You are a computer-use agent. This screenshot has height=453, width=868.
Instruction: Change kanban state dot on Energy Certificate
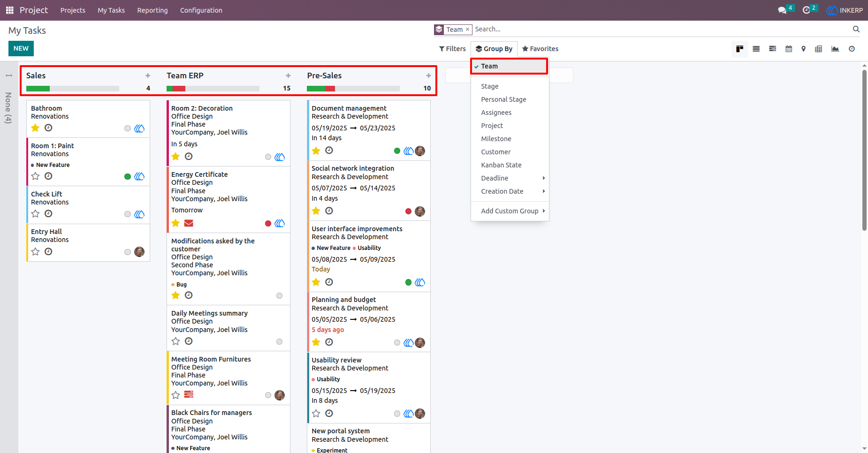(268, 224)
